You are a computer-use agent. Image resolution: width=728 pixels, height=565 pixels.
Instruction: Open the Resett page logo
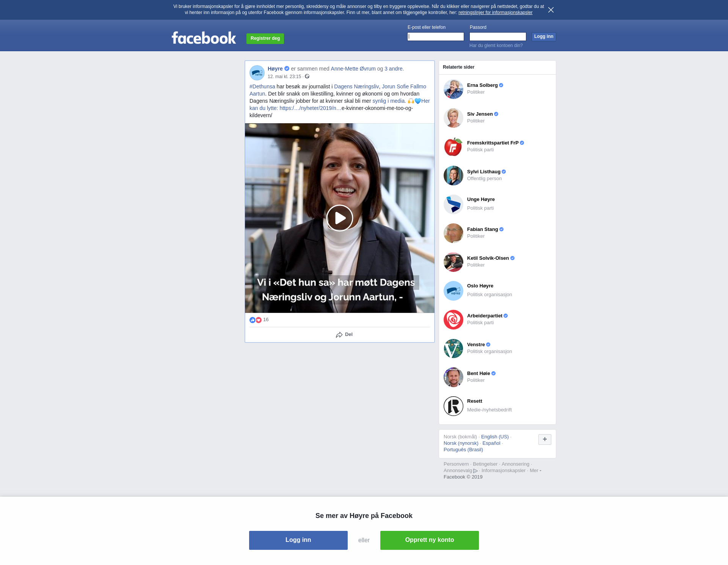tap(453, 406)
